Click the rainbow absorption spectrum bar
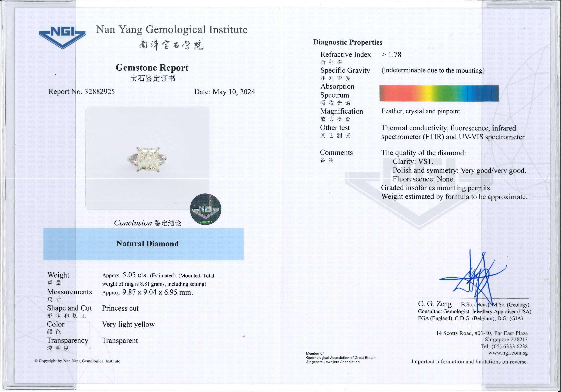 coord(439,93)
